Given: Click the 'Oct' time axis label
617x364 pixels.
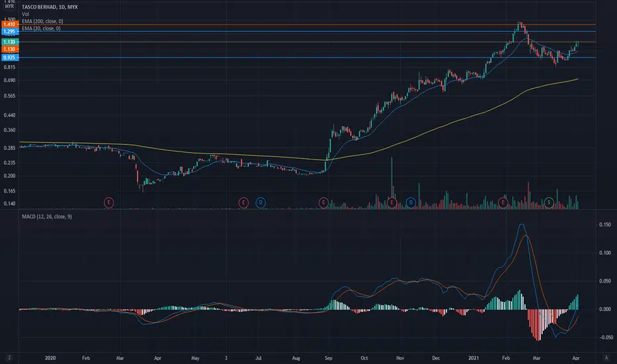Looking at the screenshot, I should pyautogui.click(x=364, y=358).
